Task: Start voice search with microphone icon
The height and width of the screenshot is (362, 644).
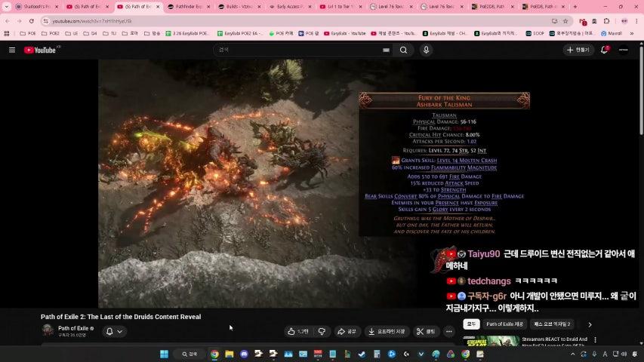Action: (x=426, y=50)
